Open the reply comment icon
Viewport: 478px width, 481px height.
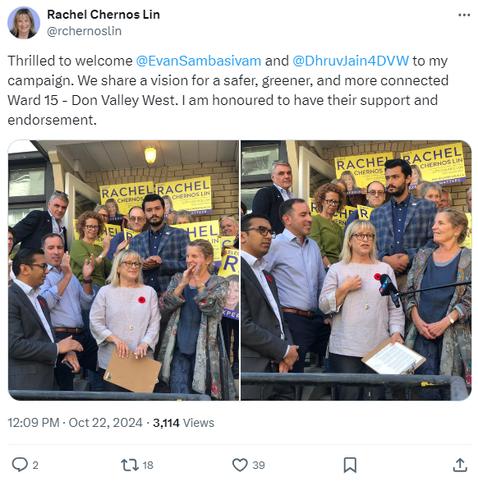pyautogui.click(x=20, y=464)
